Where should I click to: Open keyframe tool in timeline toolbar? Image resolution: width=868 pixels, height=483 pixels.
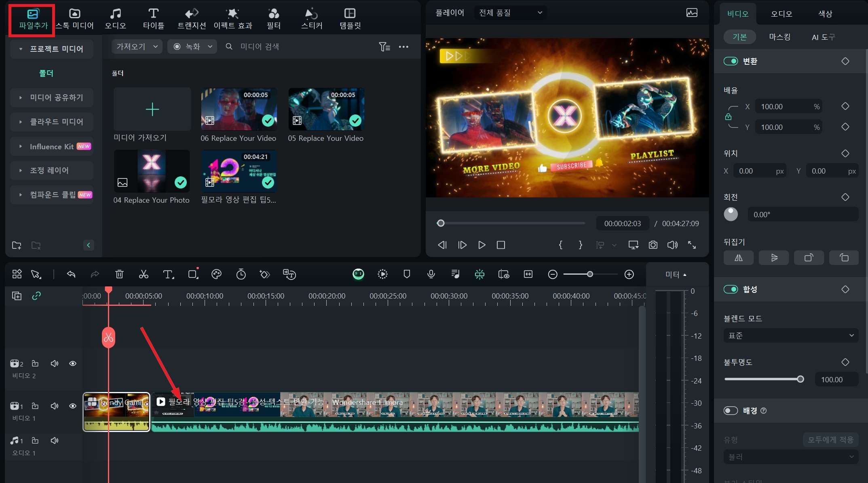point(265,275)
